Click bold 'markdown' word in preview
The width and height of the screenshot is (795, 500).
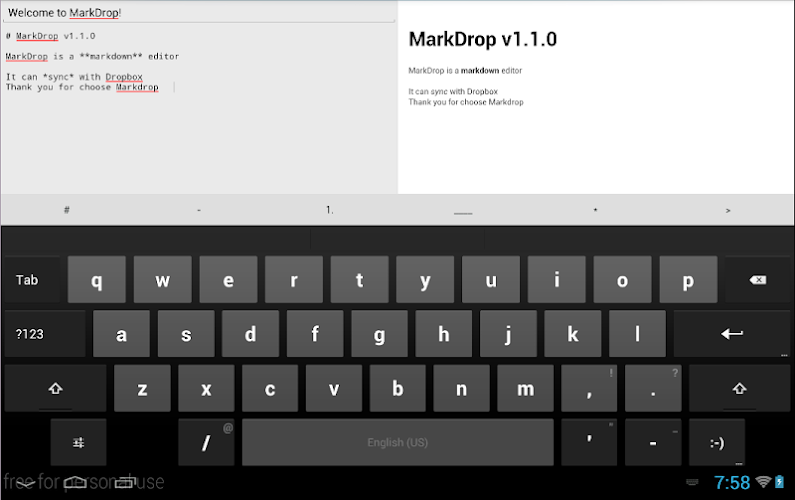click(480, 70)
